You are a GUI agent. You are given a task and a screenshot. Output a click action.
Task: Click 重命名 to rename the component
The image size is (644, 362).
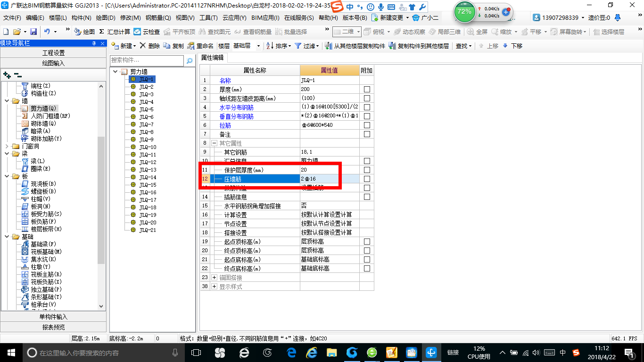(x=200, y=46)
